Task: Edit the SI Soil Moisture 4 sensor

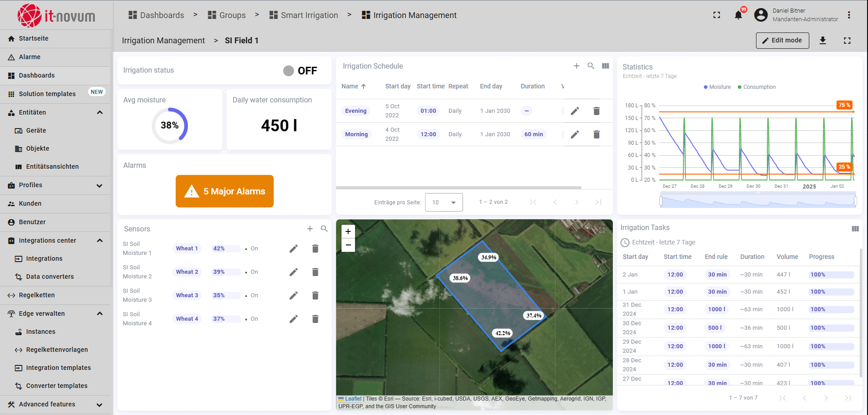Action: [294, 319]
